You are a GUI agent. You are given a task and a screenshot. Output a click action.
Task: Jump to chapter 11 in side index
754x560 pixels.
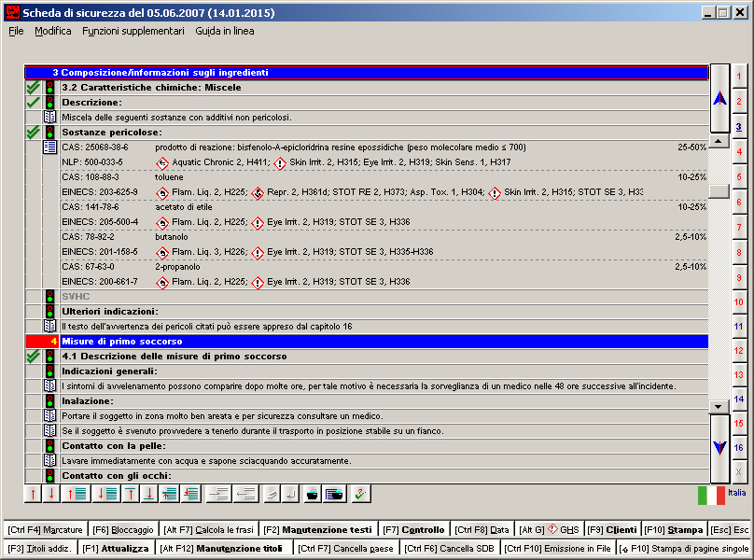coord(738,327)
